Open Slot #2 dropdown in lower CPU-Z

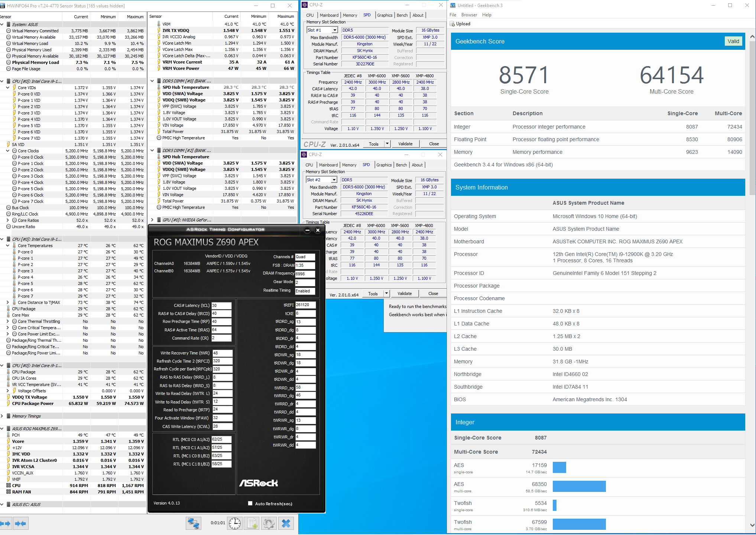[x=334, y=180]
